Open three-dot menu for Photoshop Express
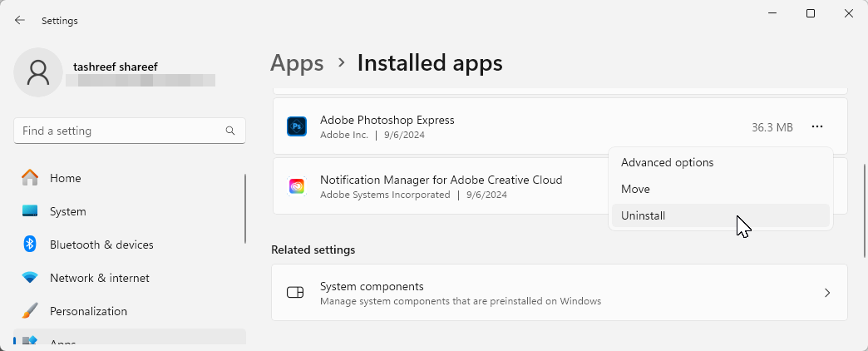 pos(817,126)
